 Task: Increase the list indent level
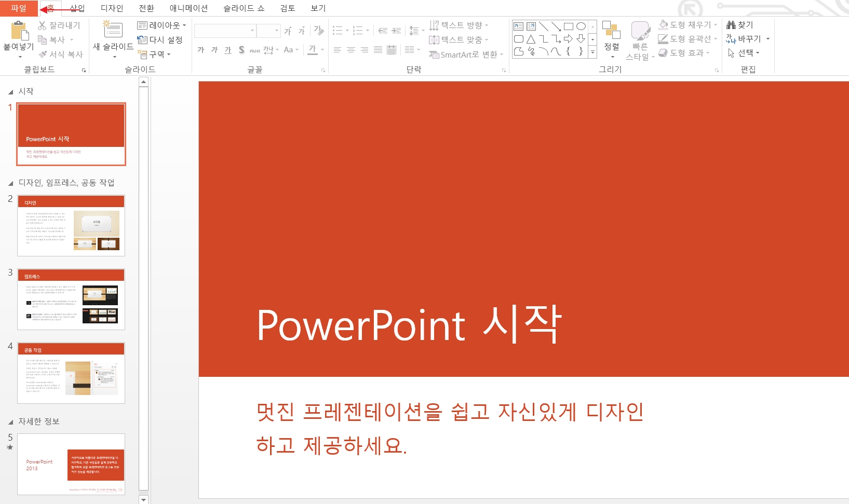click(396, 31)
